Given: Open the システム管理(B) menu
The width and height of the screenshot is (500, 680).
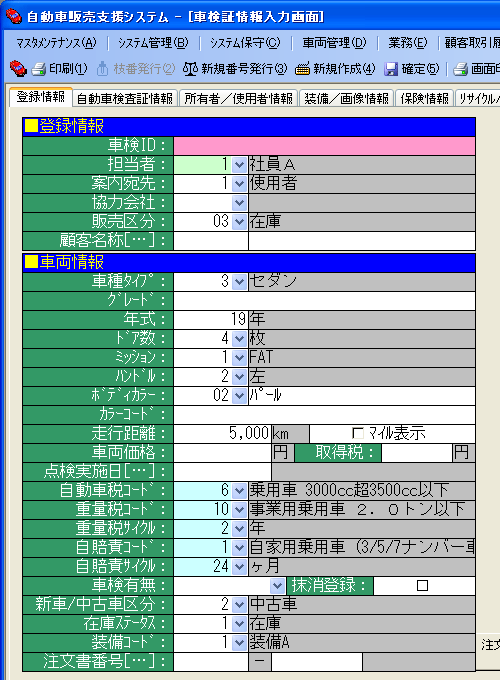Looking at the screenshot, I should (x=153, y=42).
